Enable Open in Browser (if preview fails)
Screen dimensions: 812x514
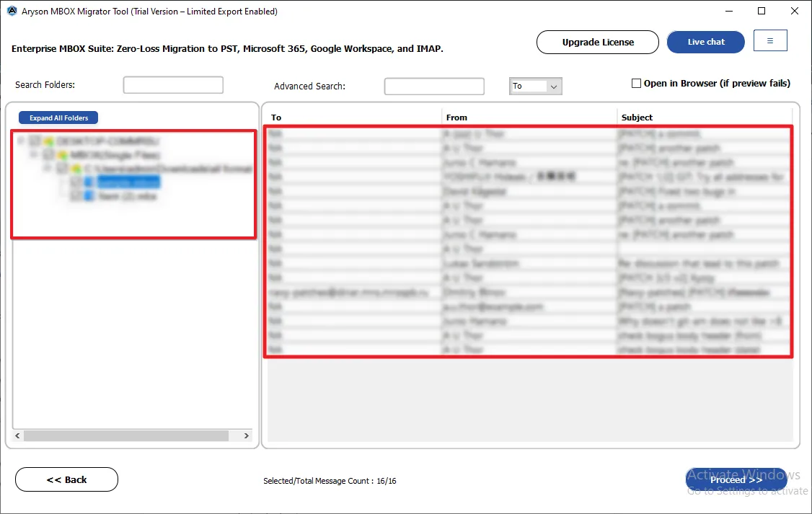pyautogui.click(x=637, y=84)
